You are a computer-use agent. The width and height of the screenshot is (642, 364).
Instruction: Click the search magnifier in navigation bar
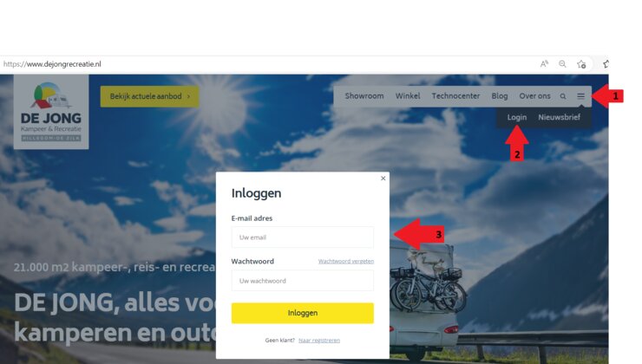click(x=563, y=96)
